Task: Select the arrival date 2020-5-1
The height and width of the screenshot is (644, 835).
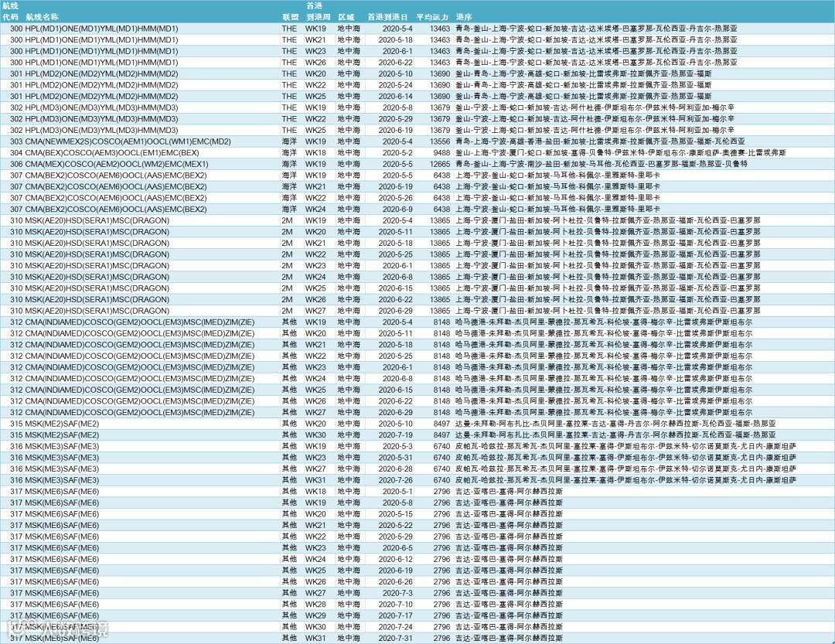Action: coord(397,492)
